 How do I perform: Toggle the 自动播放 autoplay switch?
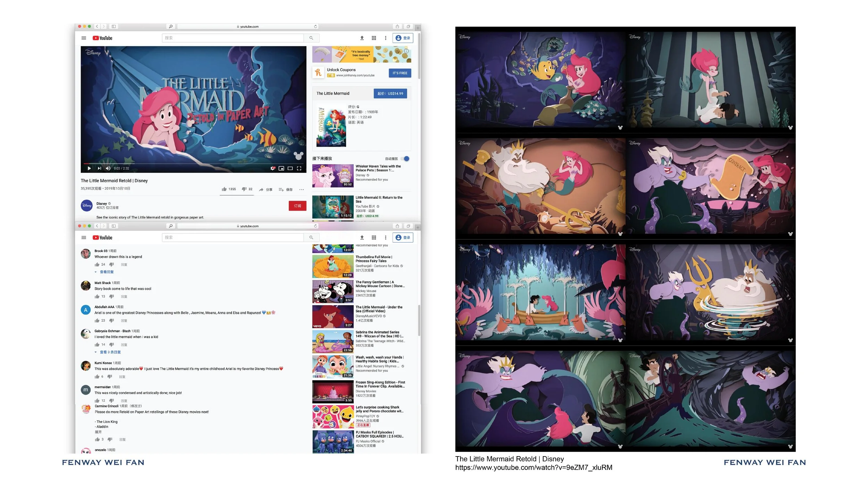click(x=405, y=159)
